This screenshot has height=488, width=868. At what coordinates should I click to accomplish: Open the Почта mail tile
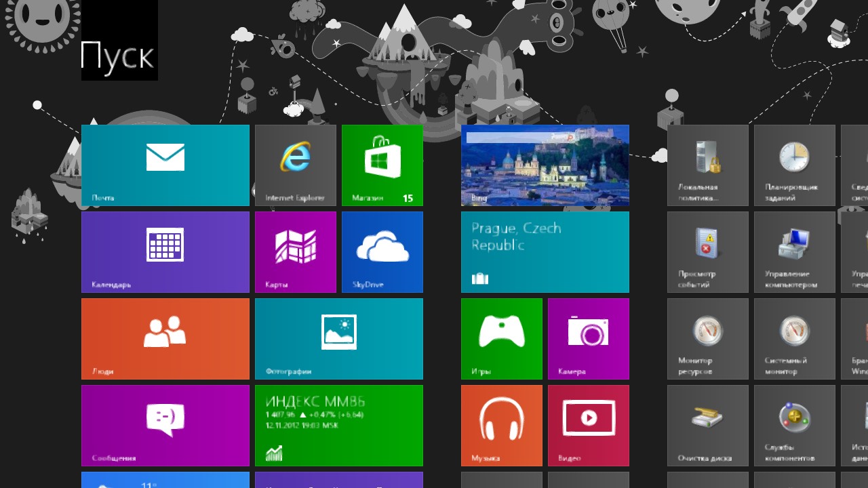(x=165, y=165)
